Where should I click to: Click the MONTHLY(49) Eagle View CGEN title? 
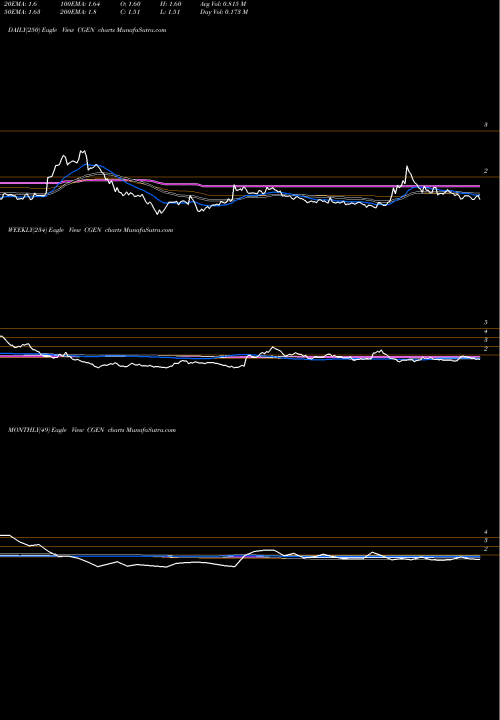(92, 430)
